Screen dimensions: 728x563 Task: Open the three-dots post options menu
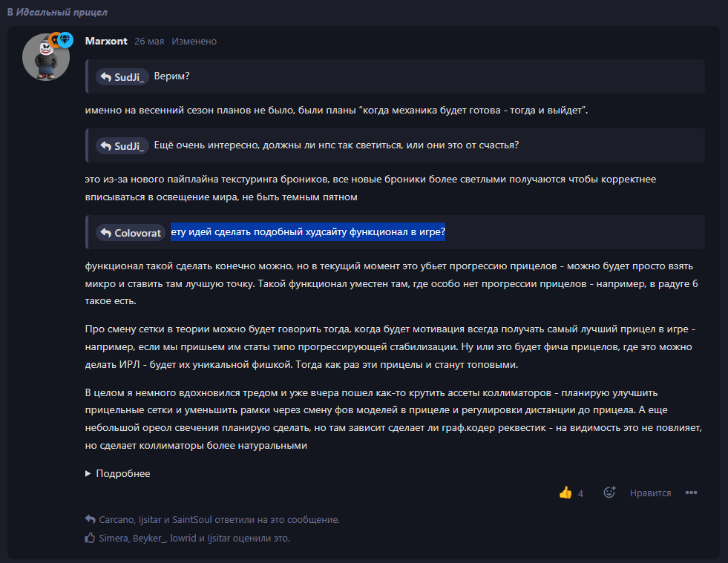click(691, 493)
